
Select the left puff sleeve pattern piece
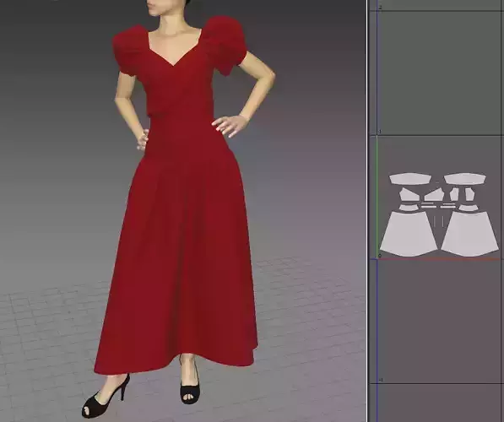409,179
